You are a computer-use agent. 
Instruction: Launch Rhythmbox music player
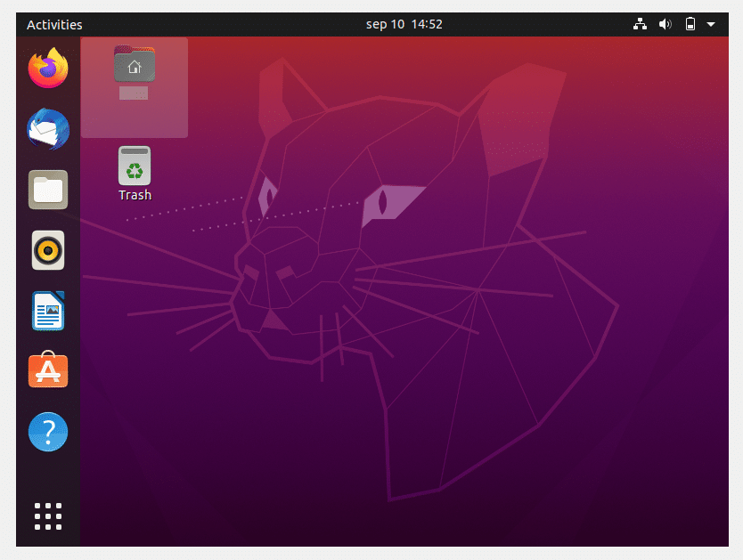click(x=47, y=250)
